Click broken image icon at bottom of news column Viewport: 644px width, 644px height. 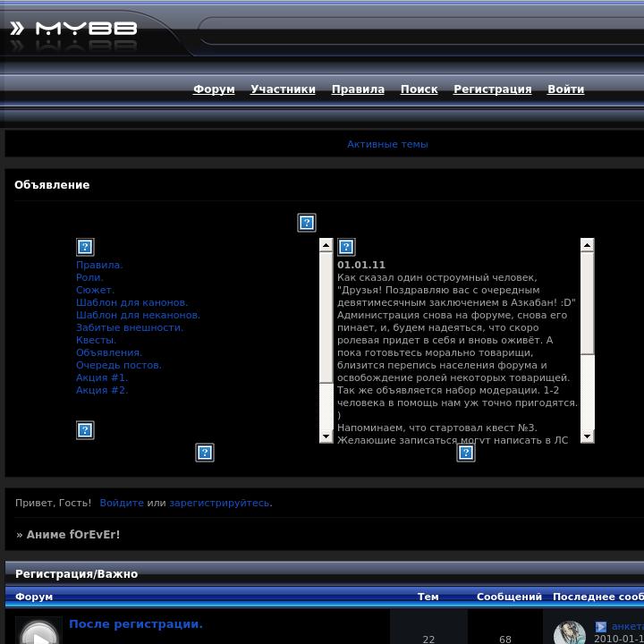[466, 453]
